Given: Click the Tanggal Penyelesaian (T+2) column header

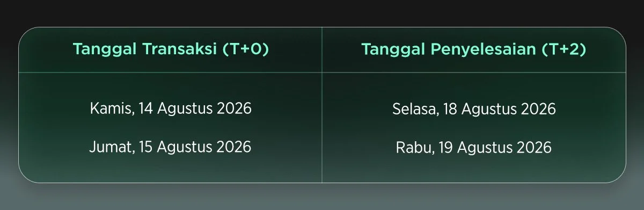Looking at the screenshot, I should tap(473, 49).
